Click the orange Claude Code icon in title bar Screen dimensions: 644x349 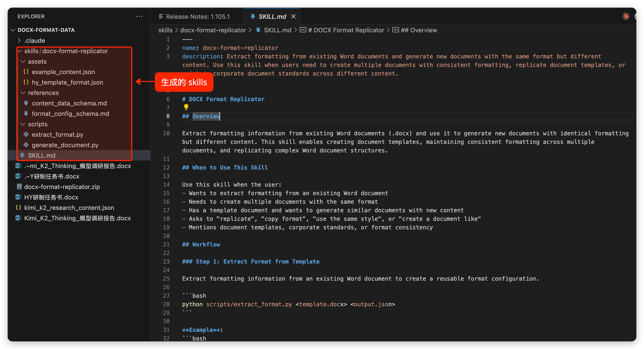[x=626, y=16]
